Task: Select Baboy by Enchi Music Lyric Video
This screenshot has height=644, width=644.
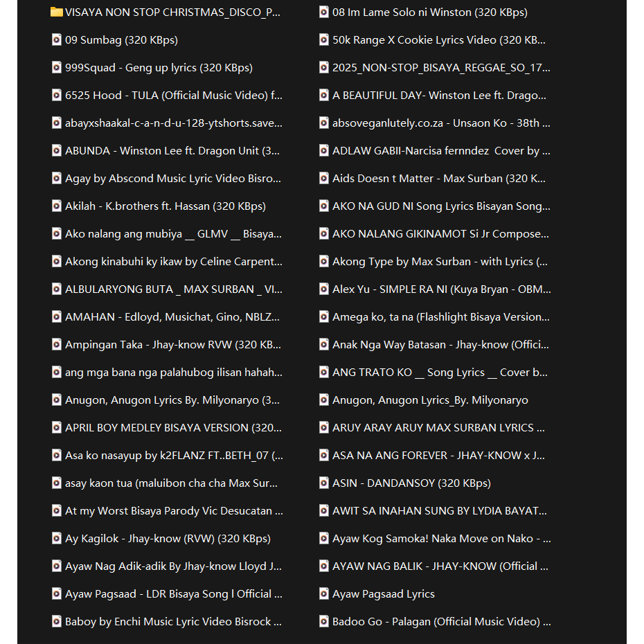Action: pyautogui.click(x=173, y=622)
